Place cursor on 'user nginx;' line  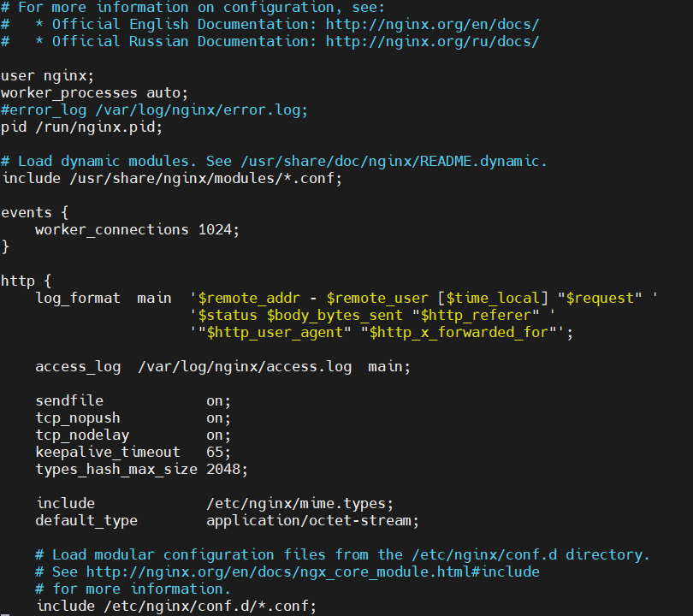point(47,76)
